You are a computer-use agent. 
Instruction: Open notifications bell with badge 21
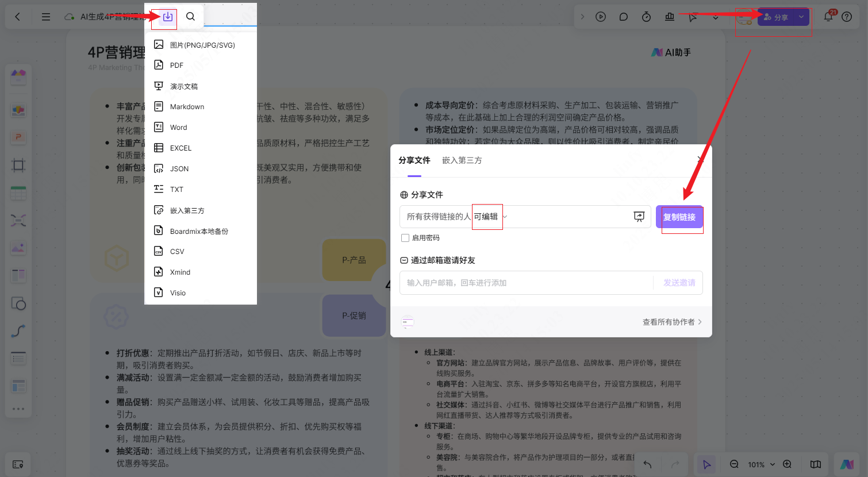pos(828,17)
